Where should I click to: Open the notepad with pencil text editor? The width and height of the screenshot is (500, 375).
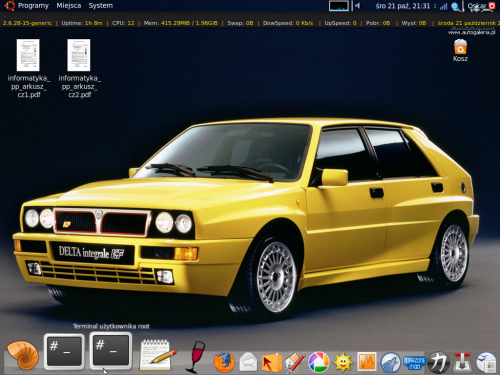click(x=157, y=355)
